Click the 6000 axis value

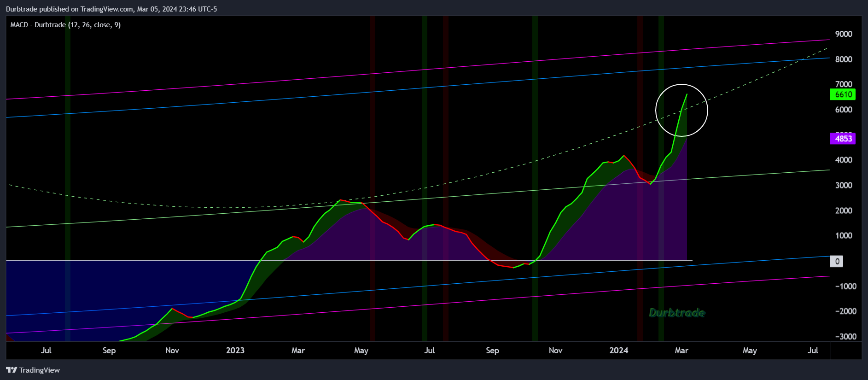[844, 110]
